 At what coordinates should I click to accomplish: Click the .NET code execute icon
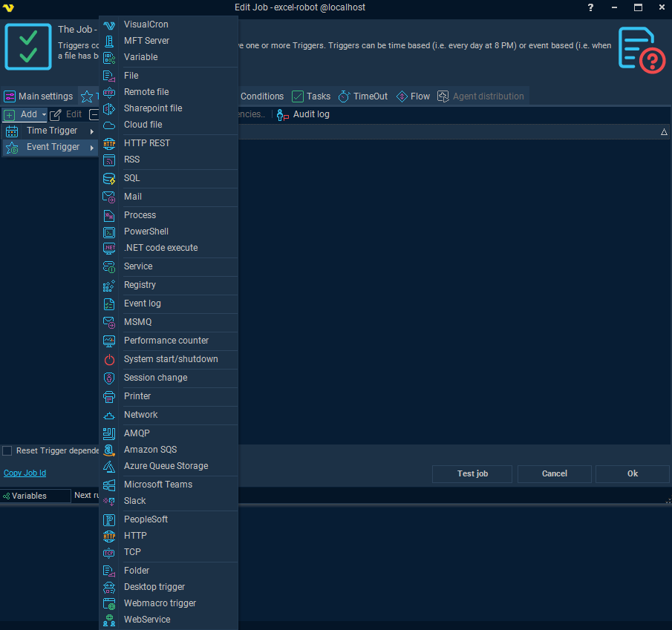click(109, 248)
